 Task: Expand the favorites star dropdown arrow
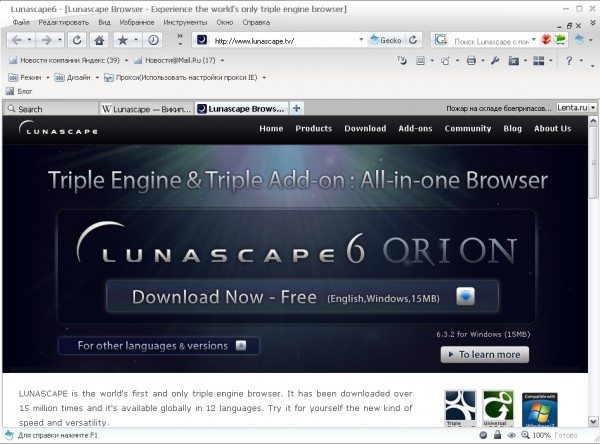tap(136, 40)
